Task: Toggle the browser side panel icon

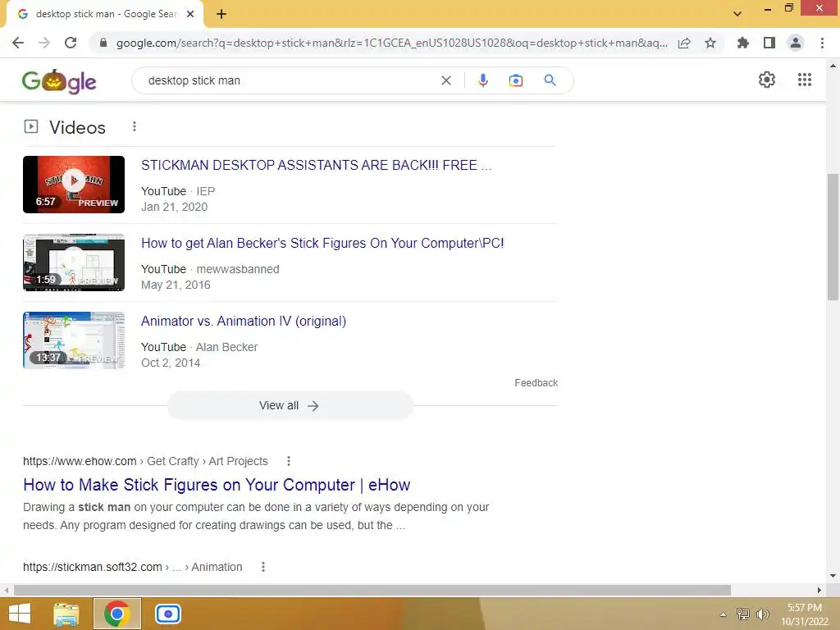Action: pyautogui.click(x=769, y=43)
